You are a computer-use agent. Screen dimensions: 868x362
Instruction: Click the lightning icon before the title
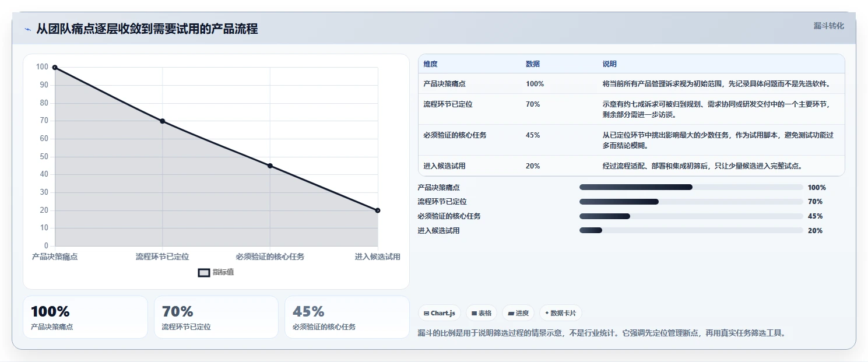[x=27, y=29]
